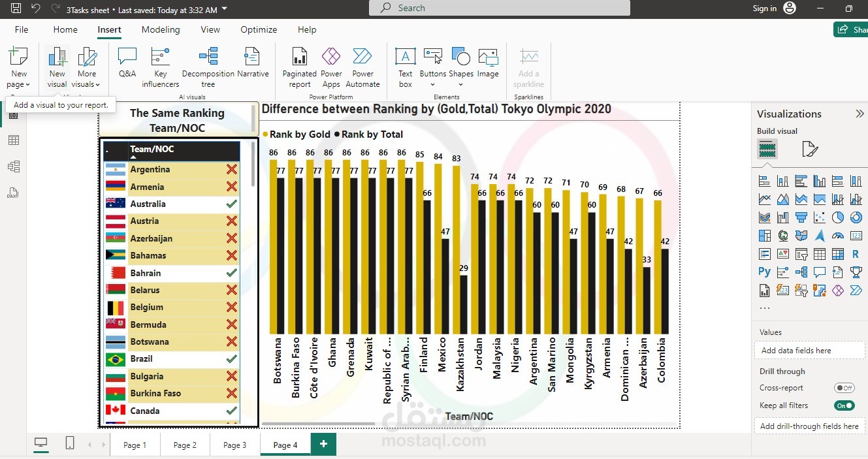Screen dimensions: 868x459
Task: Sort table by Team/NOC header
Action: [152, 149]
